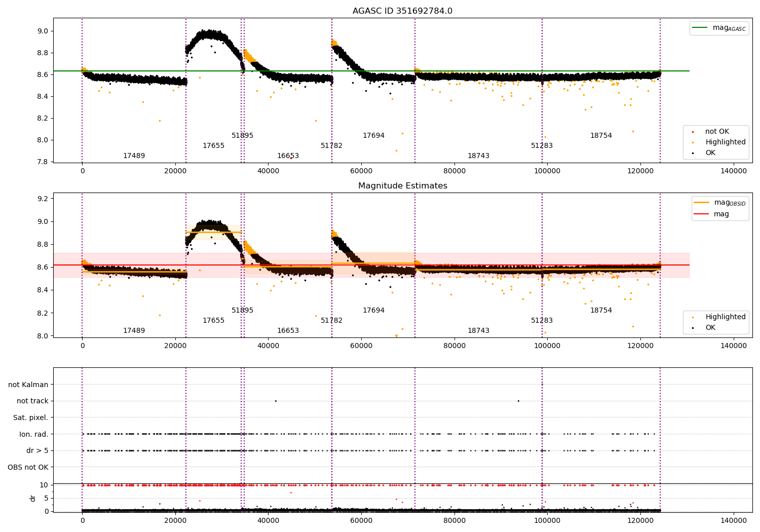Click obsid label 17694 in top panel
This screenshot has height=532, width=760.
[373, 135]
